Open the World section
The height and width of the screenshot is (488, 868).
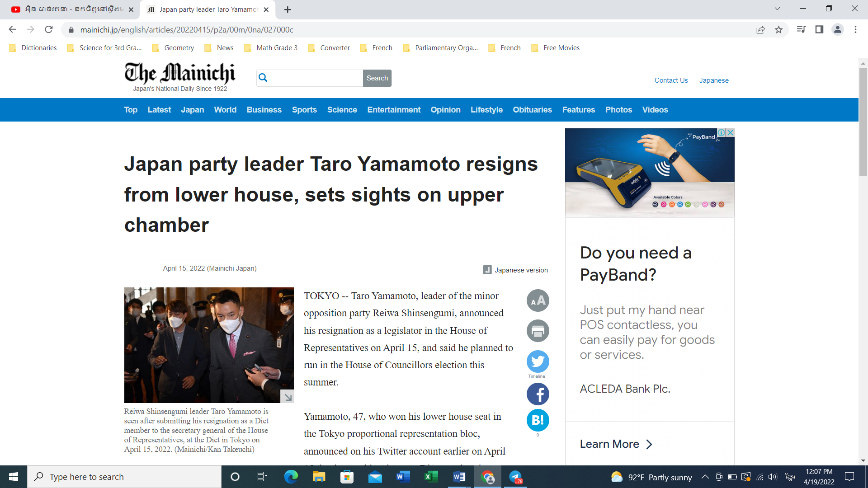(225, 110)
